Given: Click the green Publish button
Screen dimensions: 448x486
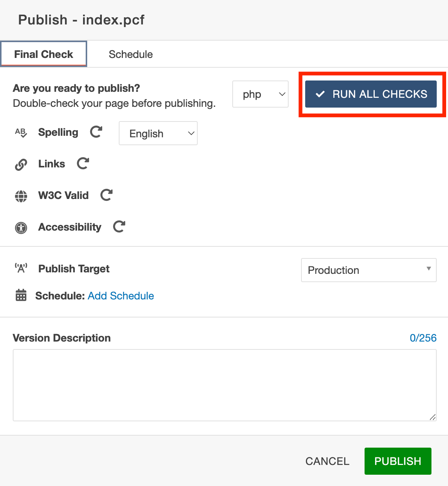Looking at the screenshot, I should pyautogui.click(x=398, y=461).
